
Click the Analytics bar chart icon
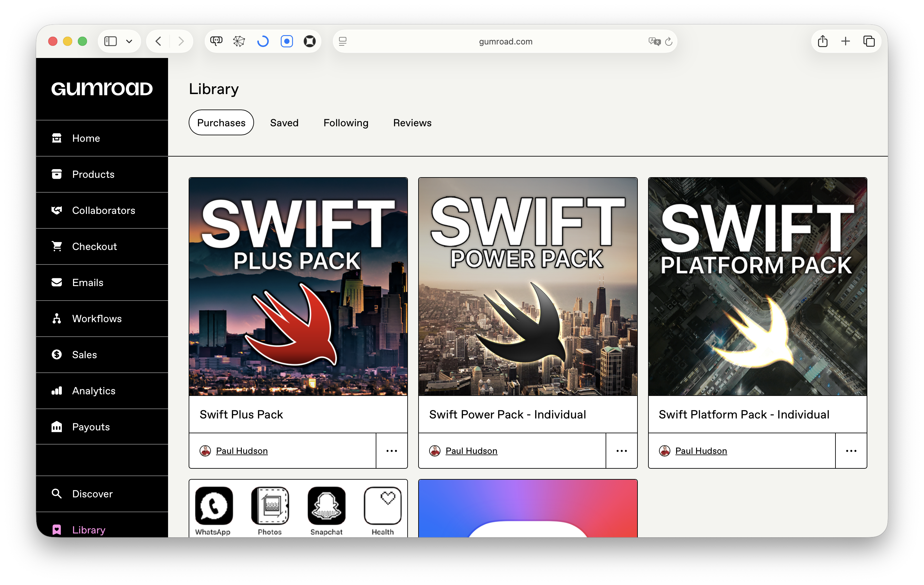(x=56, y=391)
